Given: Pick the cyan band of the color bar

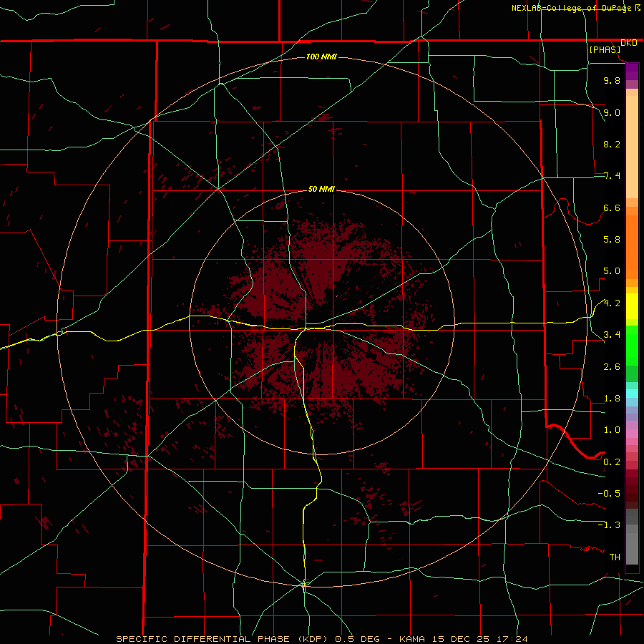Looking at the screenshot, I should pos(632,394).
